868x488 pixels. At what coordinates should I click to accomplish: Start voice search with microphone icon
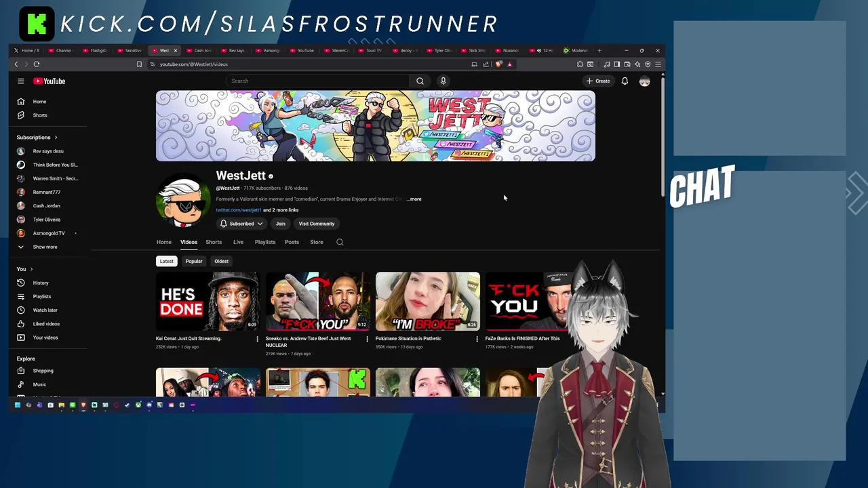[443, 81]
